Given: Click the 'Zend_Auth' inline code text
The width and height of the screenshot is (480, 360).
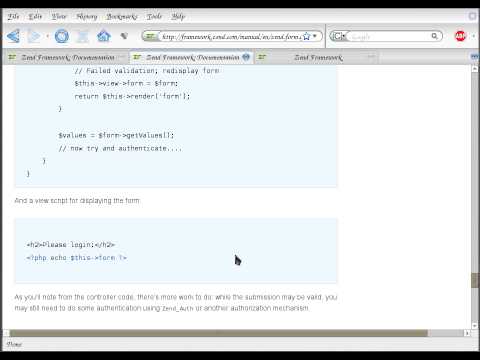Looking at the screenshot, I should tap(178, 309).
